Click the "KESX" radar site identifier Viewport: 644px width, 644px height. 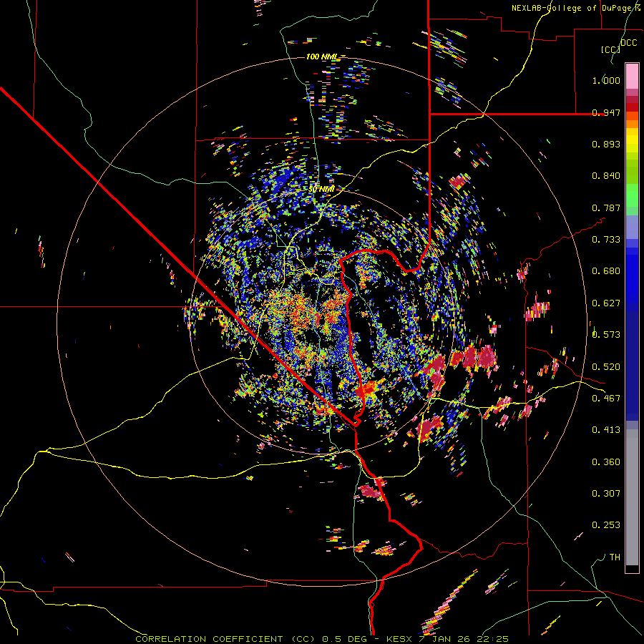click(x=400, y=639)
